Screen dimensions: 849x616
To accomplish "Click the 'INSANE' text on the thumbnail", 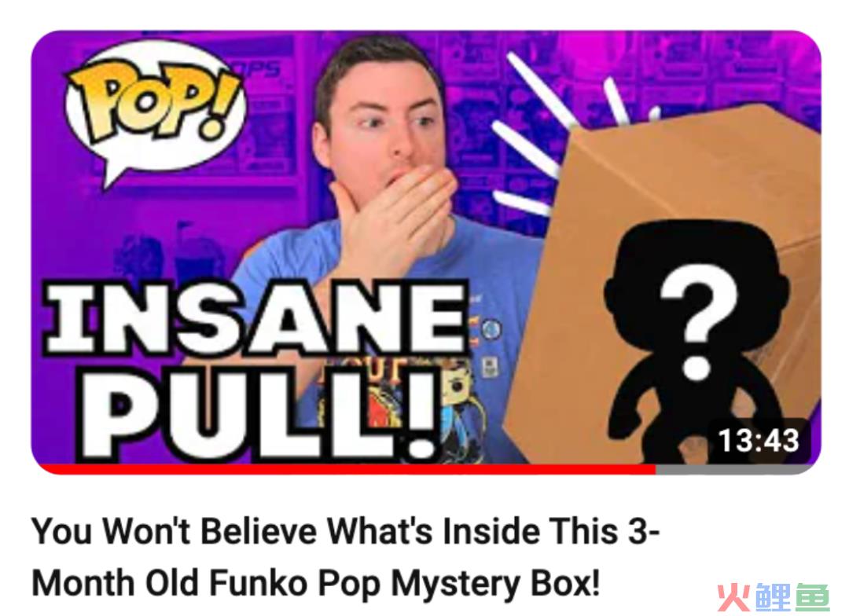I will pyautogui.click(x=256, y=319).
